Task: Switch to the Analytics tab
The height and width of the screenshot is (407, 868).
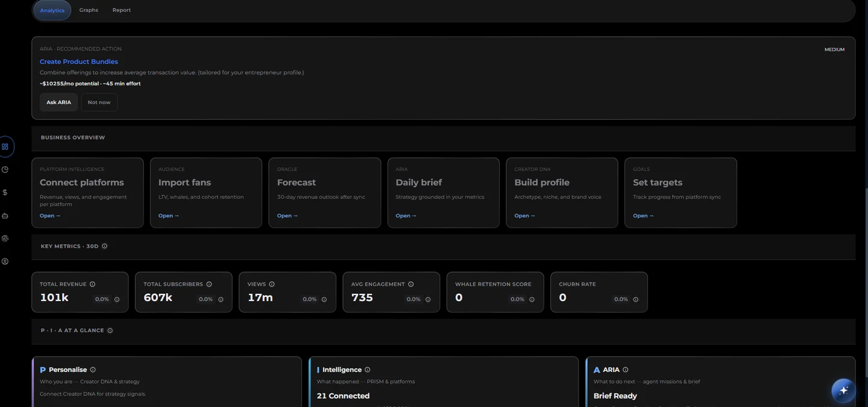Action: pos(52,10)
